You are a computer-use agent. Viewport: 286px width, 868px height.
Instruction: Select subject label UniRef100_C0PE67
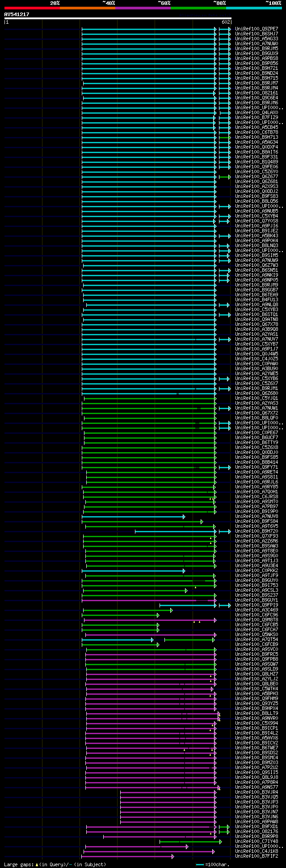pyautogui.click(x=257, y=432)
